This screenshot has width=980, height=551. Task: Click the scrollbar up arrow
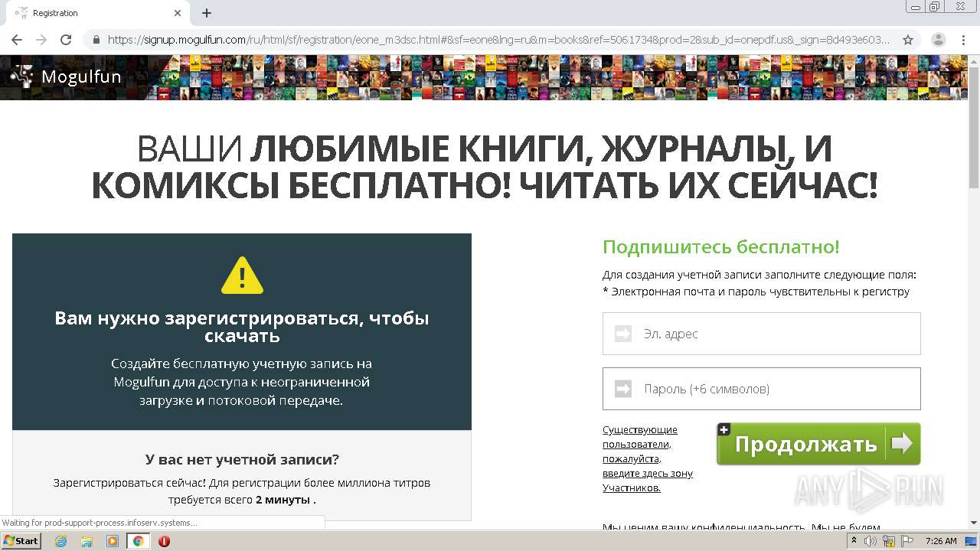point(974,61)
